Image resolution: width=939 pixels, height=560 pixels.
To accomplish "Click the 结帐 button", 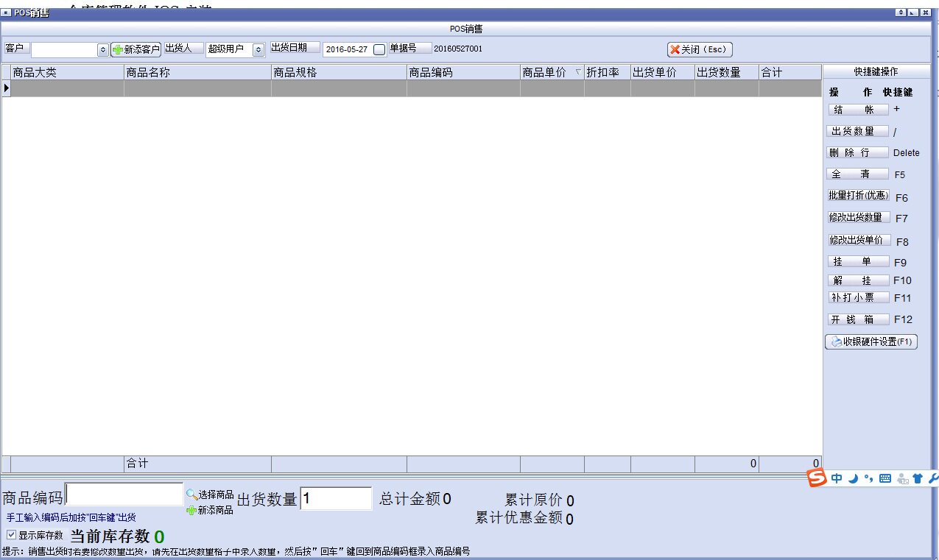I will pyautogui.click(x=858, y=110).
